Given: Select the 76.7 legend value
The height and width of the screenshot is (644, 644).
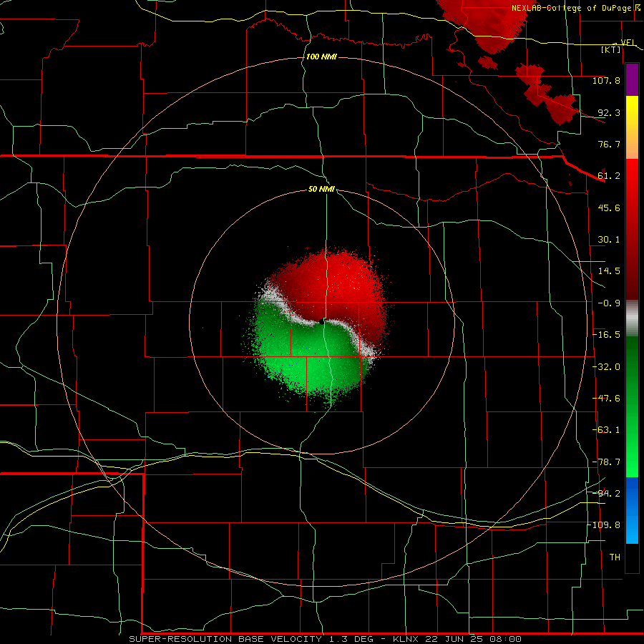Looking at the screenshot, I should [609, 144].
